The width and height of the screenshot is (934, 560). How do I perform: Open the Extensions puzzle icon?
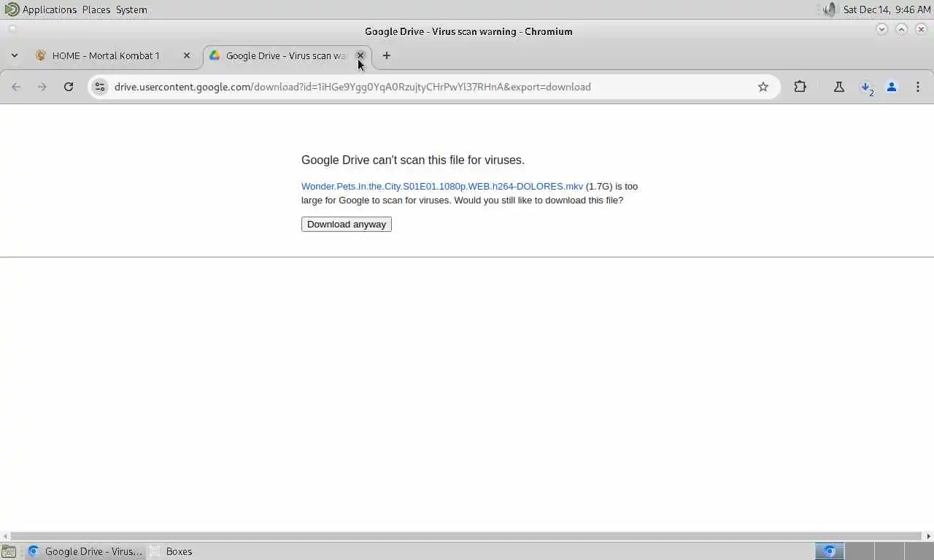pos(800,87)
